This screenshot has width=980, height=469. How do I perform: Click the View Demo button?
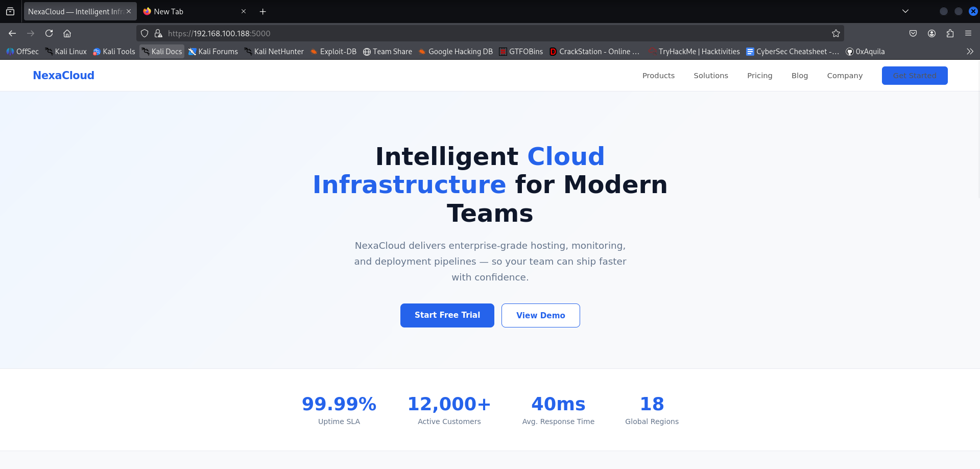540,315
